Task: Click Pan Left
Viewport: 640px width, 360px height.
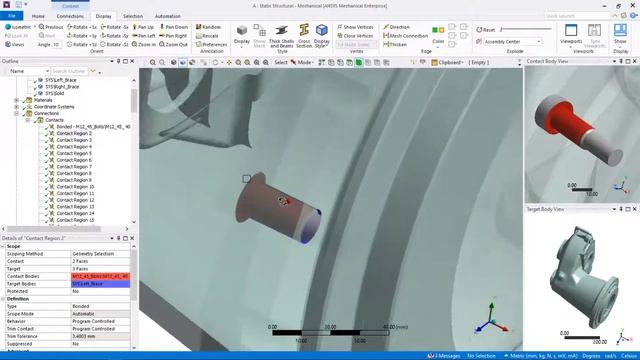Action: pyautogui.click(x=144, y=36)
